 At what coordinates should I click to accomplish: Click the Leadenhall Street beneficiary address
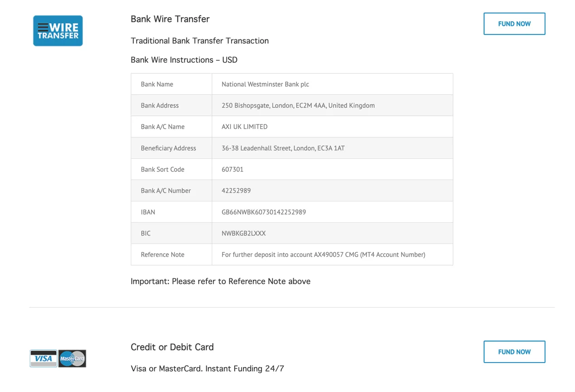(283, 148)
